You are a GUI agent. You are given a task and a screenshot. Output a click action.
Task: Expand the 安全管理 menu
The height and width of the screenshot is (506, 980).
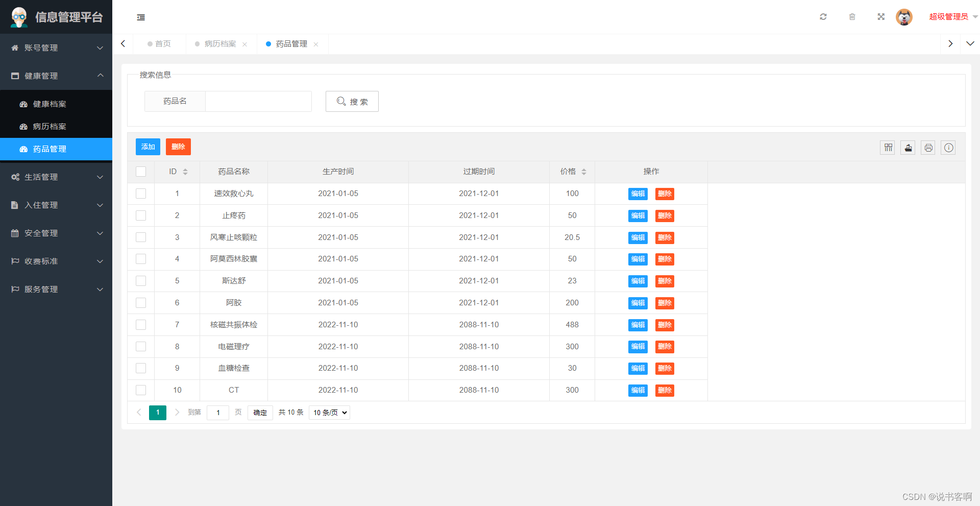click(x=56, y=233)
